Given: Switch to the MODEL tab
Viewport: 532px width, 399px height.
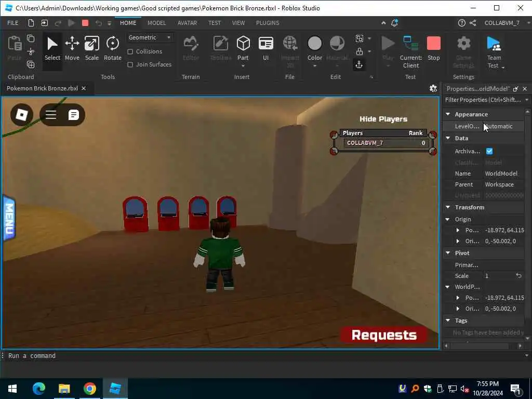Looking at the screenshot, I should coord(156,23).
